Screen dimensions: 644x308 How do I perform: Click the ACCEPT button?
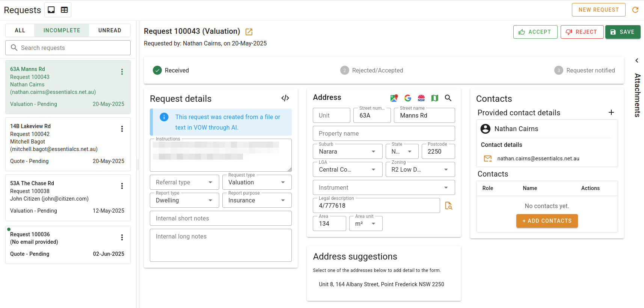[x=535, y=32]
